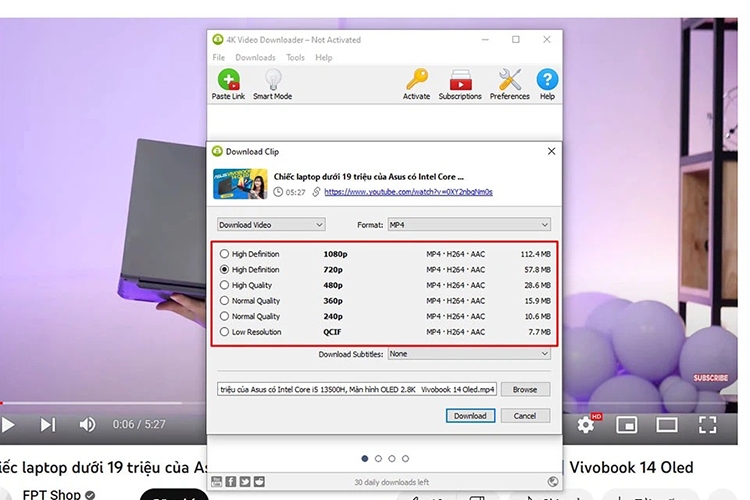This screenshot has height=500, width=750.
Task: Click the Cancel button
Action: pyautogui.click(x=525, y=416)
